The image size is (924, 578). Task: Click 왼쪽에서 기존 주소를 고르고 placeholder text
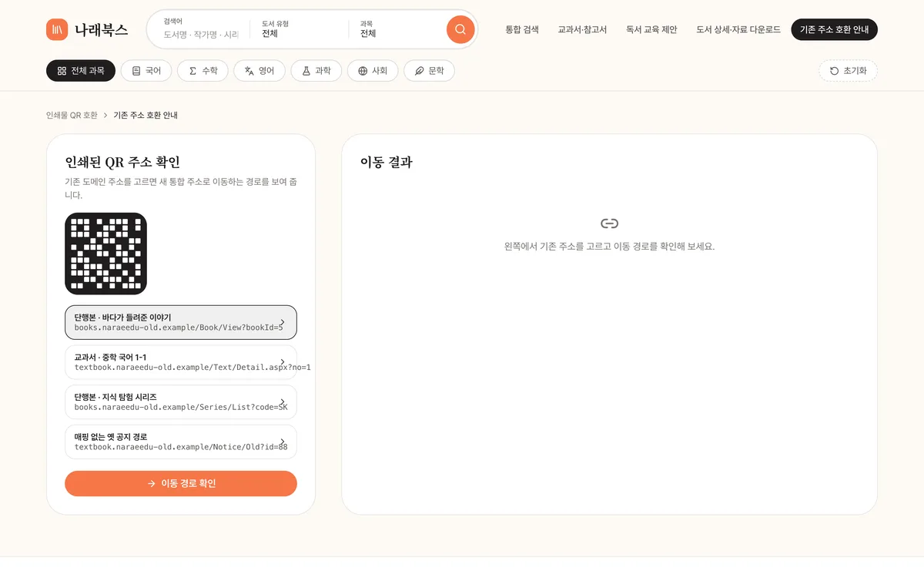point(609,247)
